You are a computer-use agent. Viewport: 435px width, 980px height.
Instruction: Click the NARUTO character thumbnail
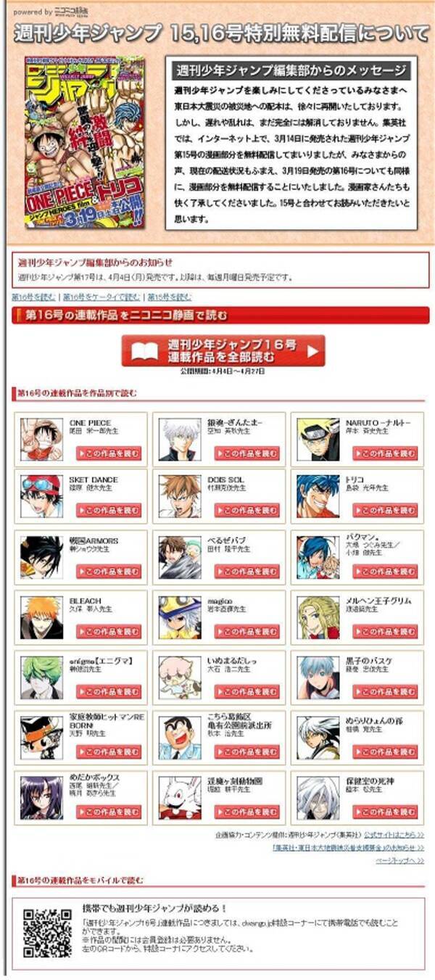(318, 439)
